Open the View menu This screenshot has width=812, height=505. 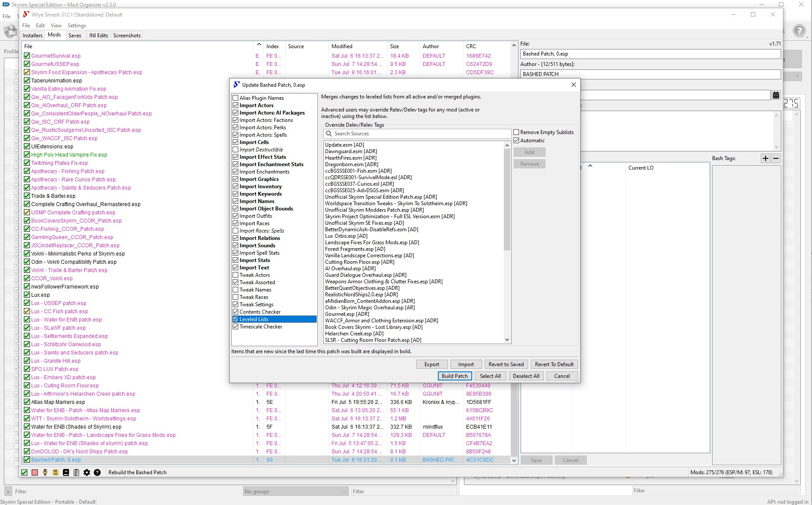tap(56, 26)
